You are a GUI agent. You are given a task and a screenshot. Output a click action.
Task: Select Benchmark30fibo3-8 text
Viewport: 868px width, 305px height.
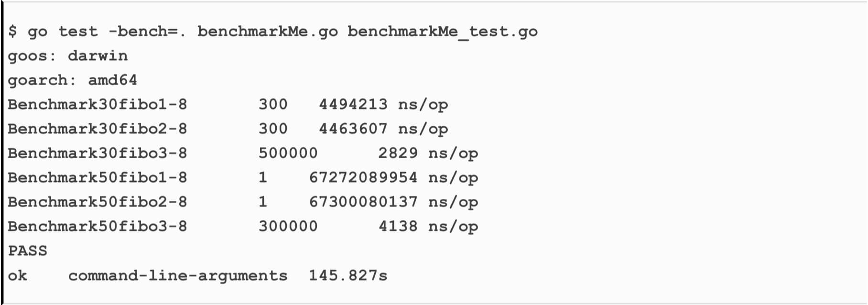[98, 153]
